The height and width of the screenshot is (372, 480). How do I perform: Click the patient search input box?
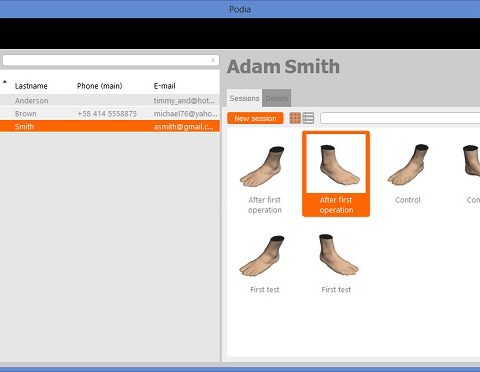coord(111,60)
